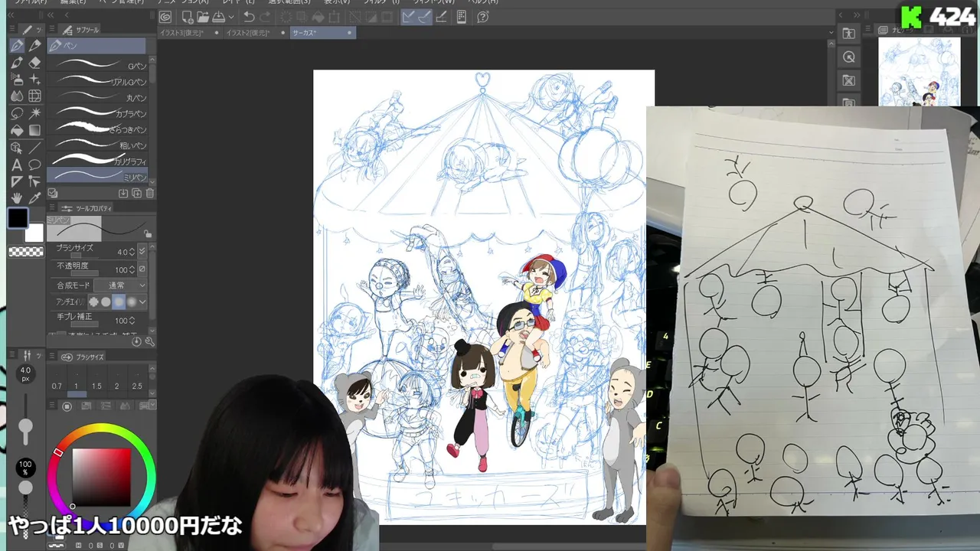Viewport: 980px width, 551px height.
Task: Open the save options dropdown arrow
Action: (x=231, y=17)
